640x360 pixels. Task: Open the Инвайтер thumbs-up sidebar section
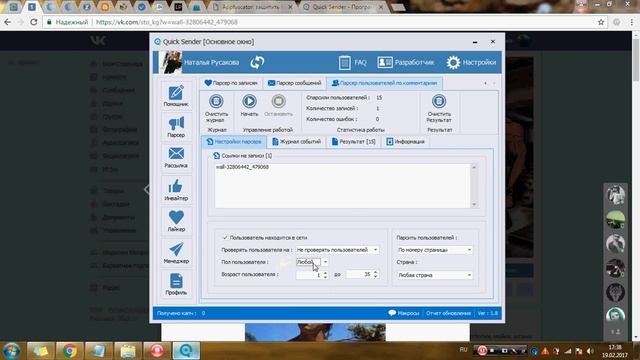(176, 189)
